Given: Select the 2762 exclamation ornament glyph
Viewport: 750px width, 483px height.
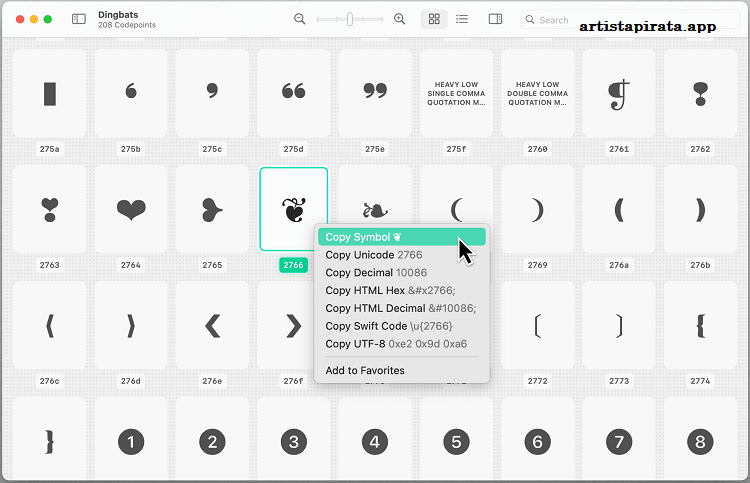Looking at the screenshot, I should [700, 94].
